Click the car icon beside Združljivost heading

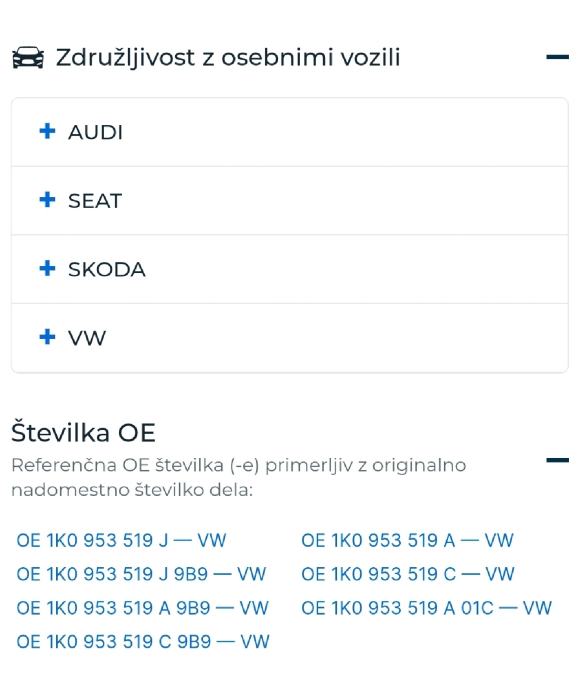coord(28,57)
